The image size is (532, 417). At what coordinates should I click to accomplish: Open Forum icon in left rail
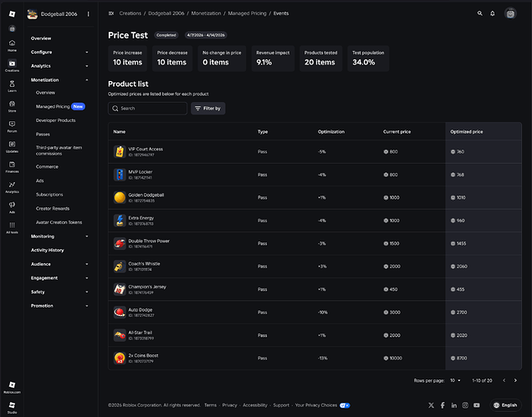pyautogui.click(x=12, y=126)
